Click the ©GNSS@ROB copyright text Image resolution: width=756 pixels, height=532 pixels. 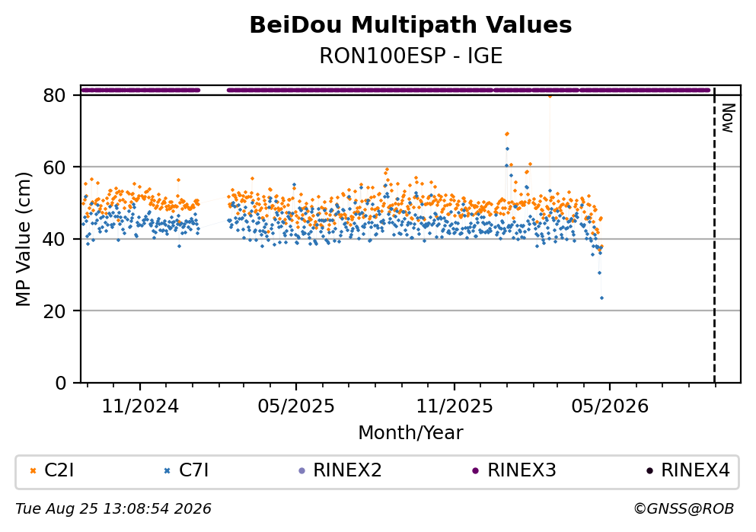(x=684, y=509)
